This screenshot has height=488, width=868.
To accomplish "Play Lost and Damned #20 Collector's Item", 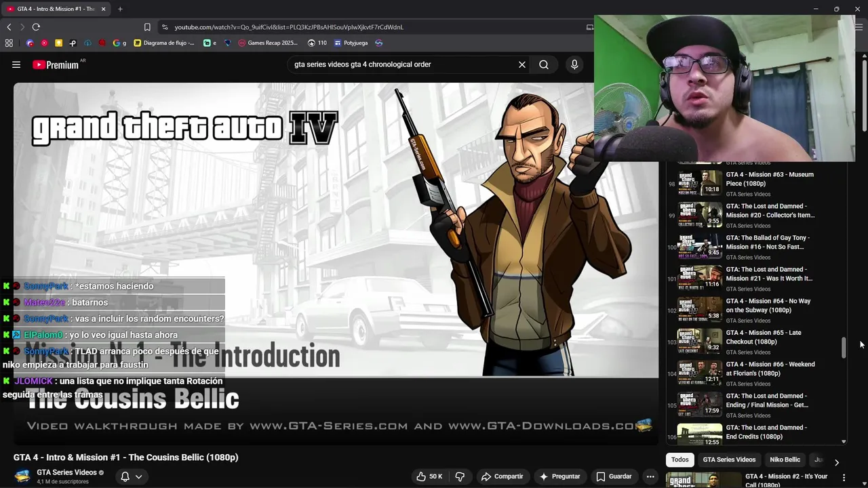I will point(753,215).
